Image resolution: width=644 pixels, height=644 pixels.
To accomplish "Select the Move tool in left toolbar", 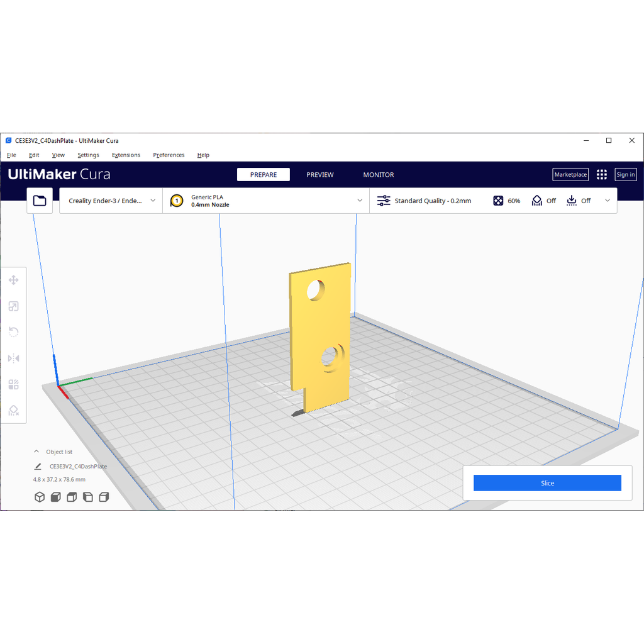I will 14,280.
